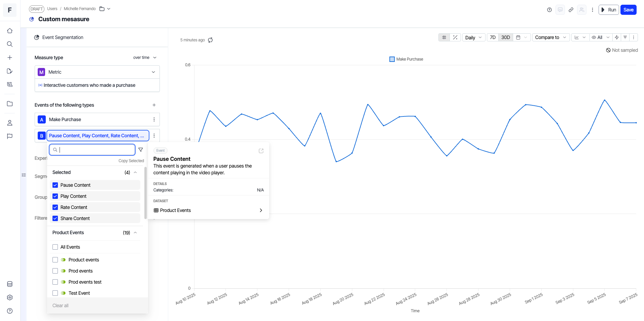This screenshot has width=644, height=321.
Task: Expand the Compare to dropdown
Action: point(550,37)
